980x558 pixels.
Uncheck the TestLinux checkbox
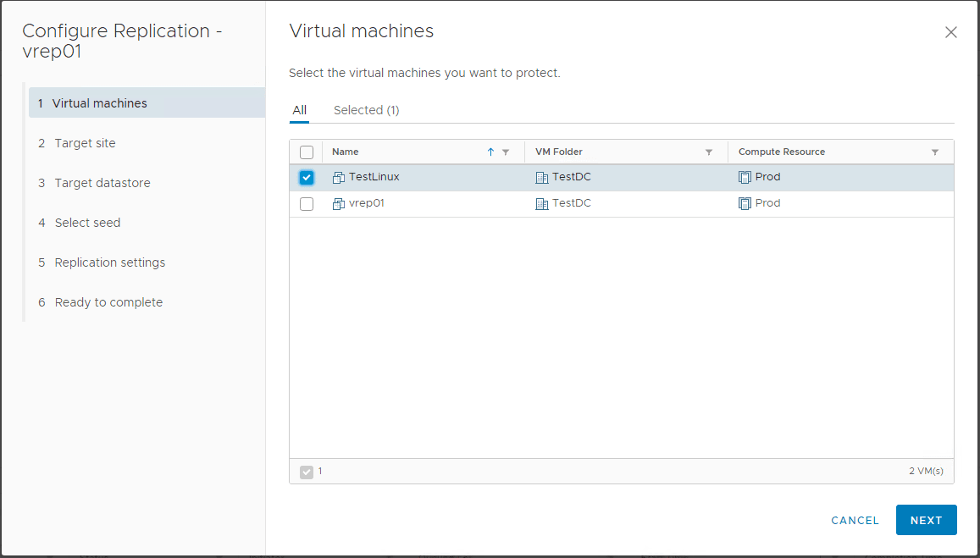307,178
